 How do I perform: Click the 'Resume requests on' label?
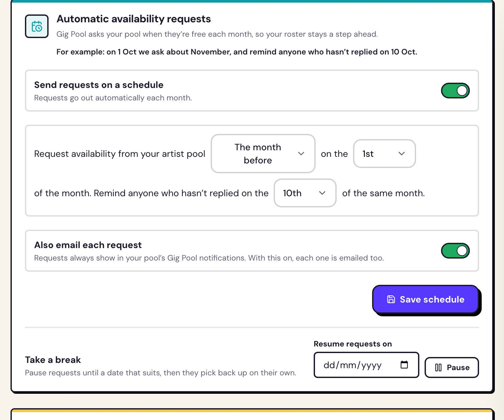click(353, 344)
